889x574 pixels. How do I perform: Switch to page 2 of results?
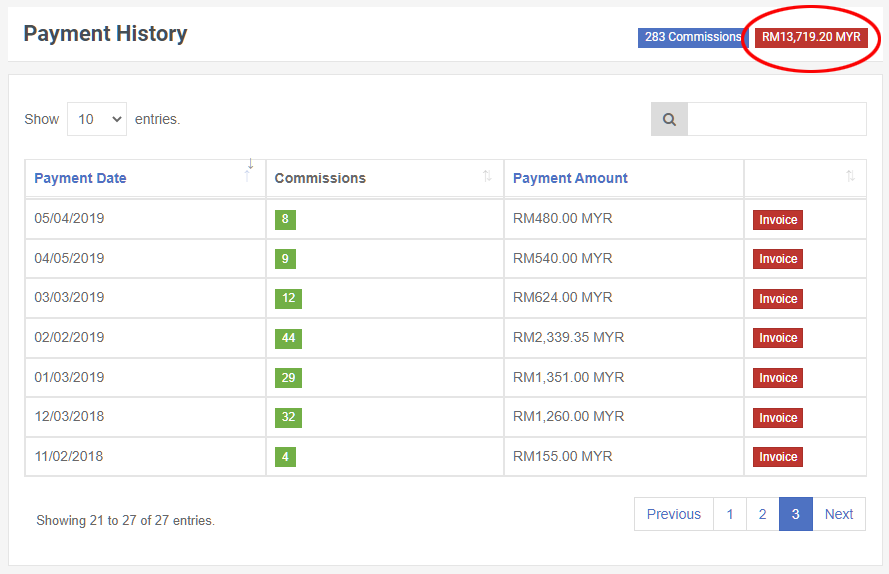[x=762, y=514]
